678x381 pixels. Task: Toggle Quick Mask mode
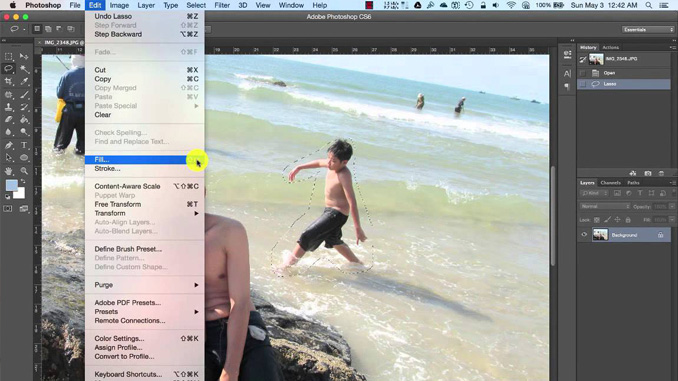[x=8, y=209]
